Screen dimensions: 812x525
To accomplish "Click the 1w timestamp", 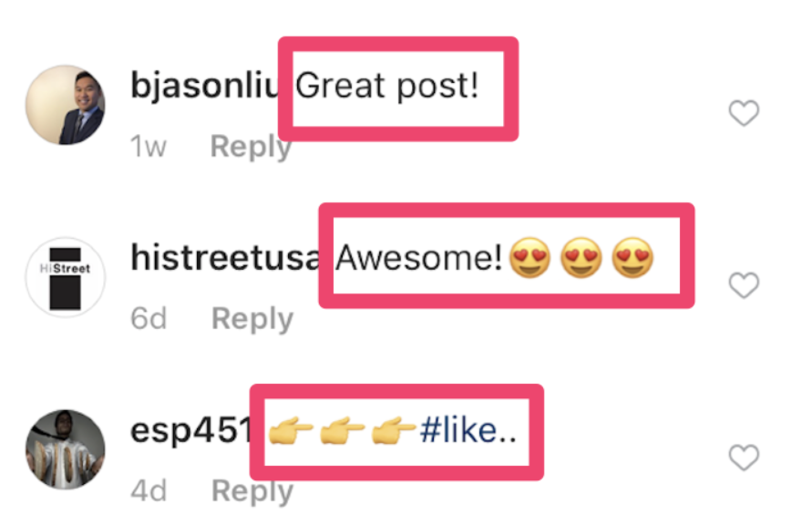I will (x=149, y=147).
